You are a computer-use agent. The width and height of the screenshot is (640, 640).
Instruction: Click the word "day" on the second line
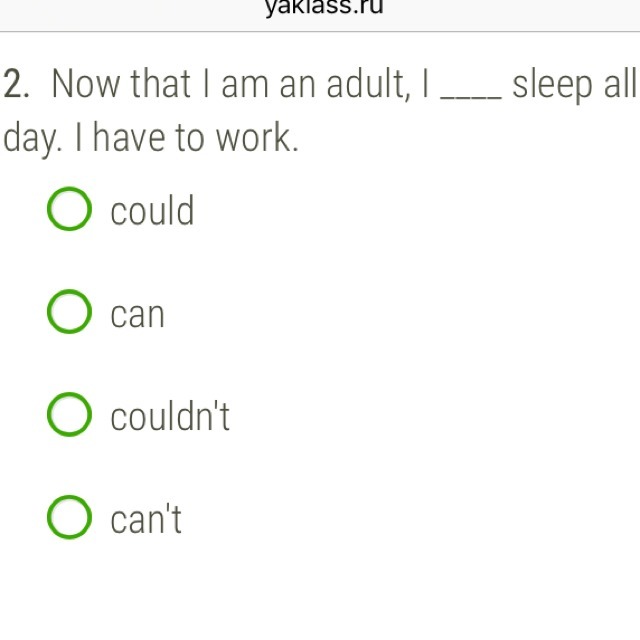28,141
